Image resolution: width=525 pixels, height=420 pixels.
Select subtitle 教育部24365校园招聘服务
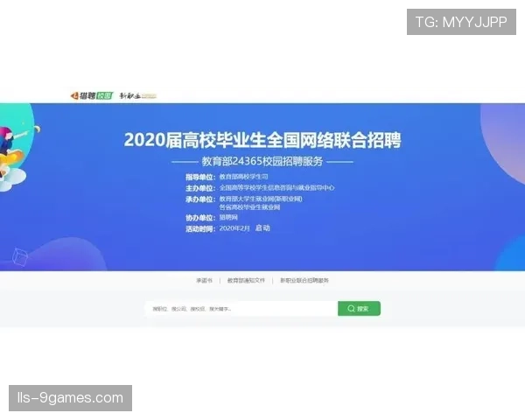pyautogui.click(x=262, y=161)
